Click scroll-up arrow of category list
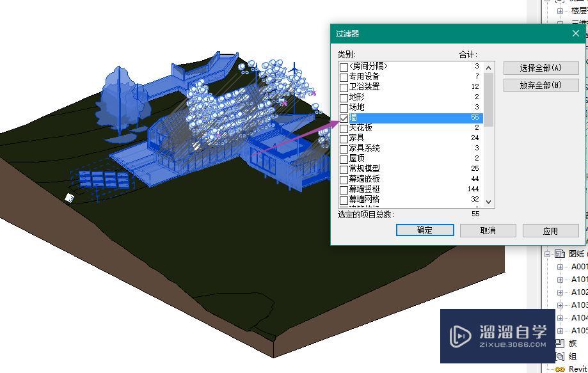The height and width of the screenshot is (373, 588). point(488,68)
